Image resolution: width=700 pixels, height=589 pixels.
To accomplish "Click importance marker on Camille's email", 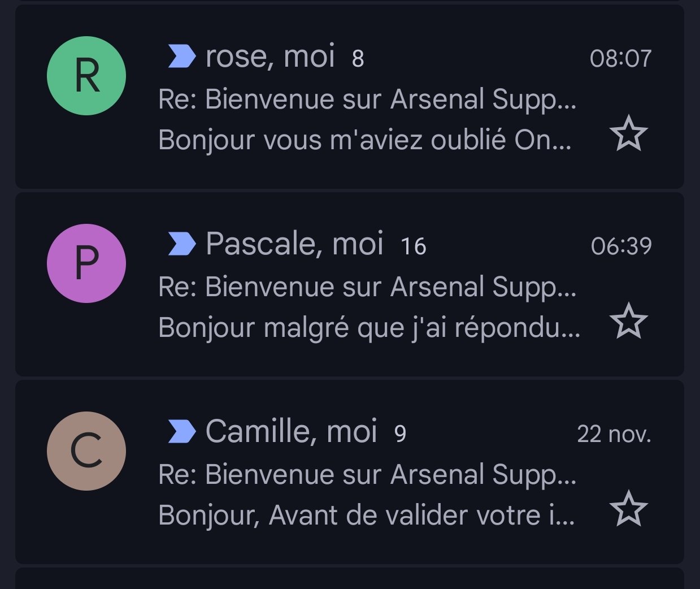I will (x=182, y=432).
